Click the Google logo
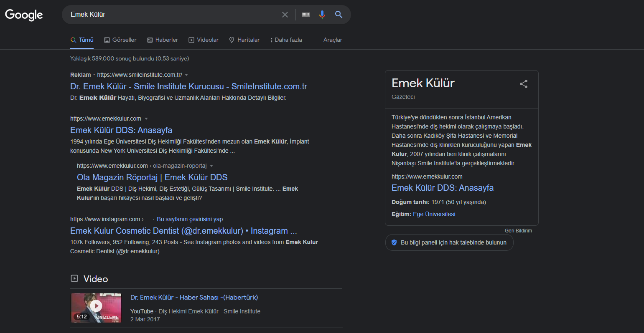This screenshot has width=644, height=333. tap(24, 15)
